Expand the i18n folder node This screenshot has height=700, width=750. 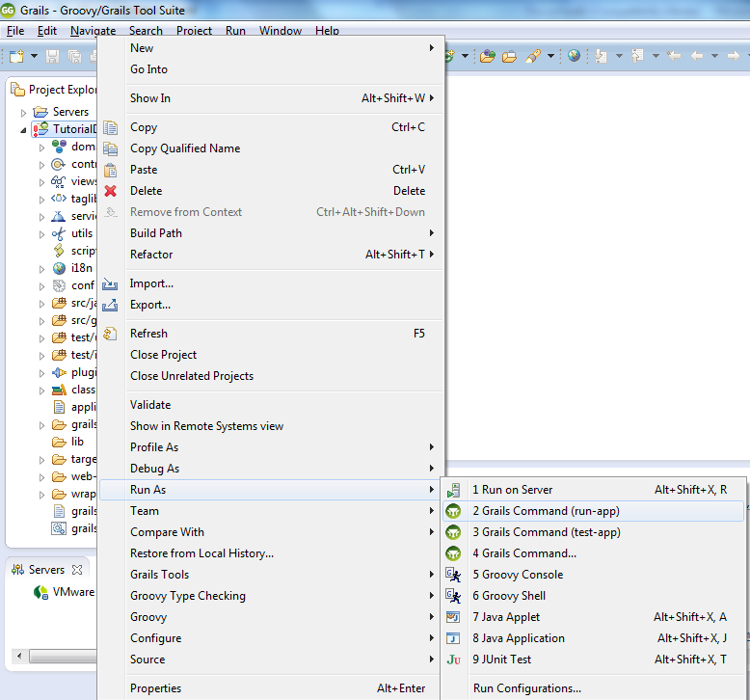(x=41, y=269)
